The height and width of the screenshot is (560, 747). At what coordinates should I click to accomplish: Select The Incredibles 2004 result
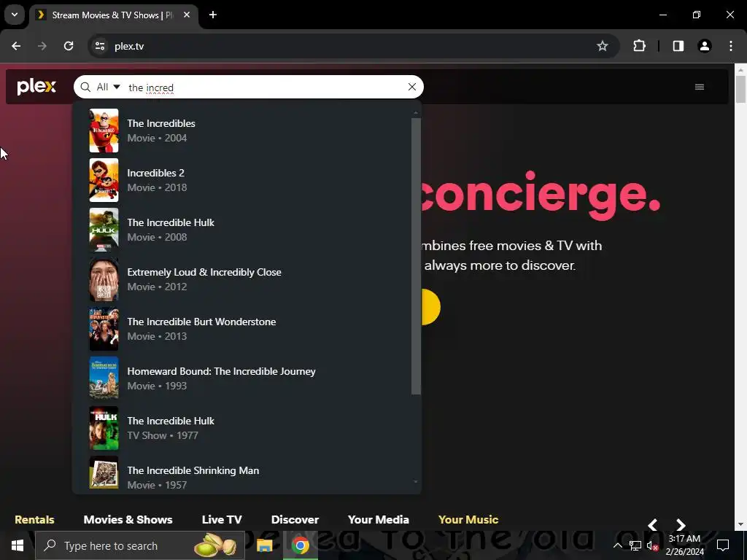click(249, 131)
